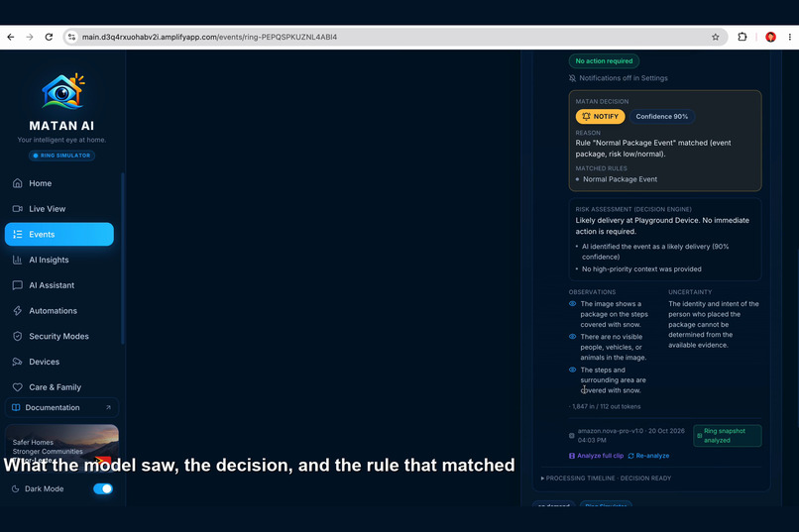Click the Documentation external arrow icon
The width and height of the screenshot is (799, 532).
pos(108,407)
